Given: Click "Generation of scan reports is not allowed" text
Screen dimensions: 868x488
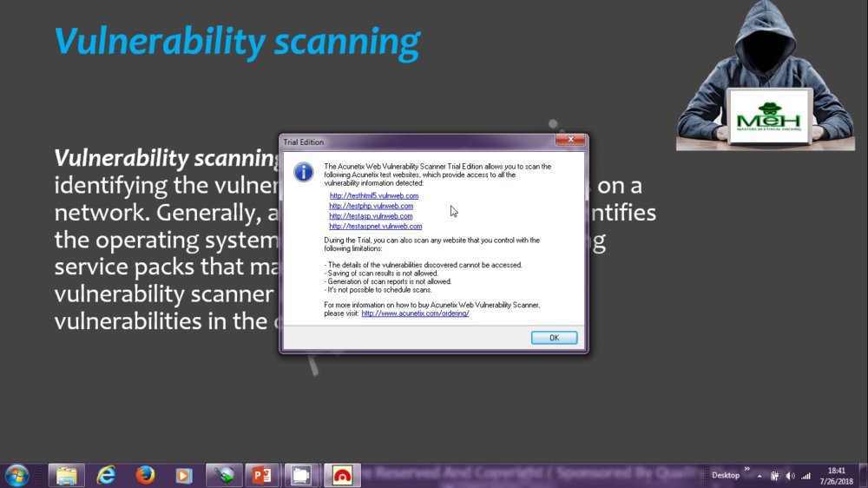Looking at the screenshot, I should click(x=388, y=281).
